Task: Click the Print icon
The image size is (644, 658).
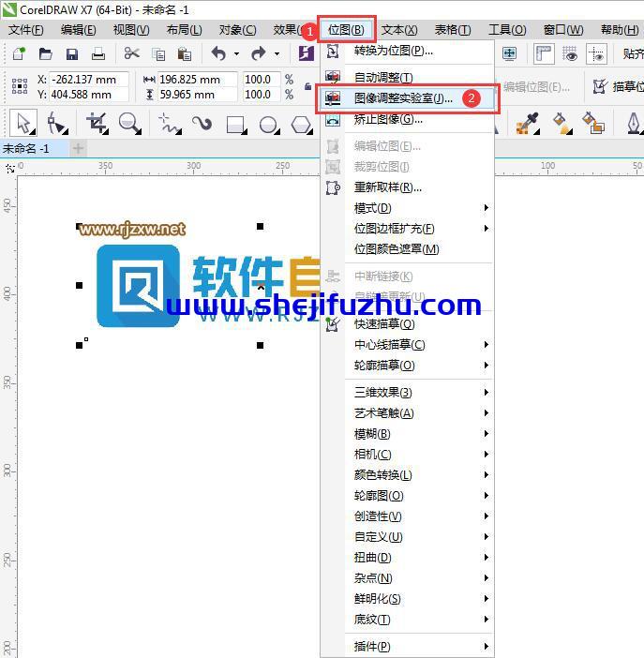Action: point(98,53)
